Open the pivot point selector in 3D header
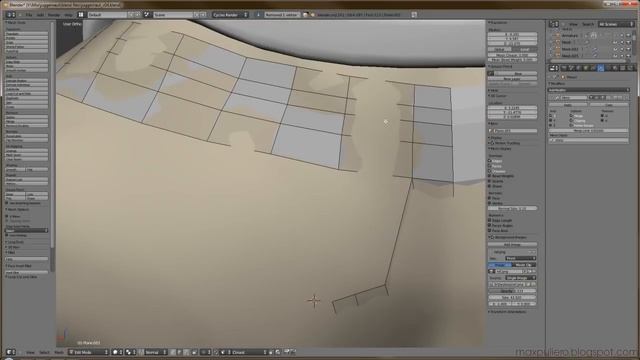Screen dimensions: 640x360 131,352
